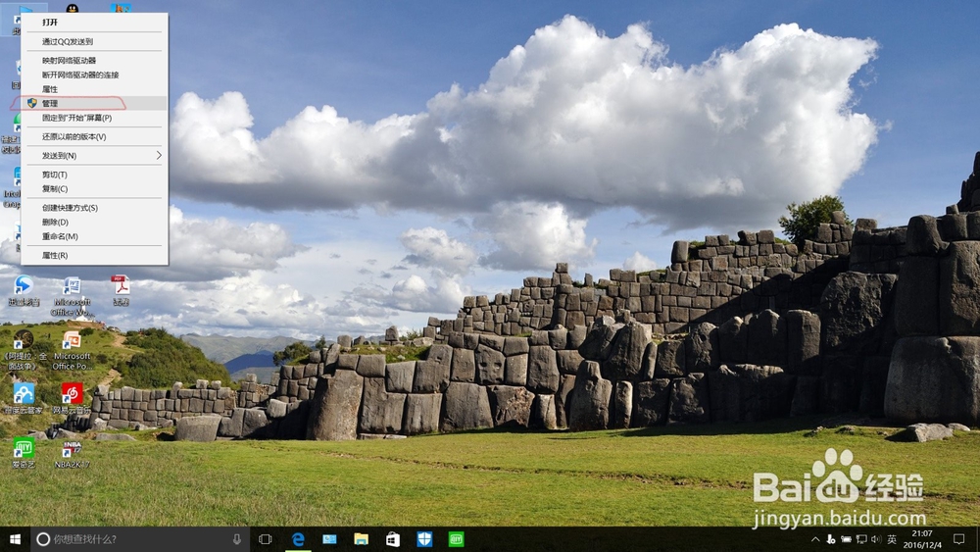Open the Windows Store taskbar icon
The width and height of the screenshot is (980, 552).
[x=393, y=539]
